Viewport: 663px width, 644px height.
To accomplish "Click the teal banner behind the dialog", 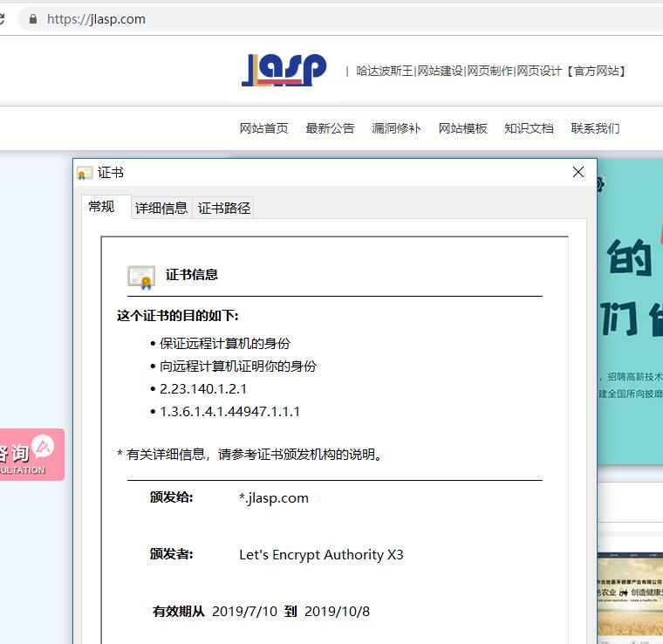I will pos(630,312).
